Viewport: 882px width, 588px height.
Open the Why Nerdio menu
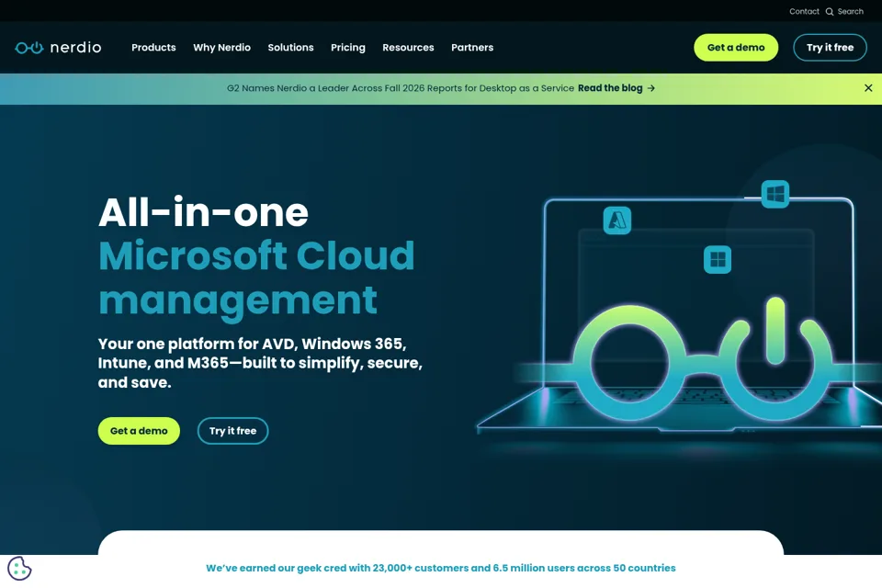tap(221, 47)
